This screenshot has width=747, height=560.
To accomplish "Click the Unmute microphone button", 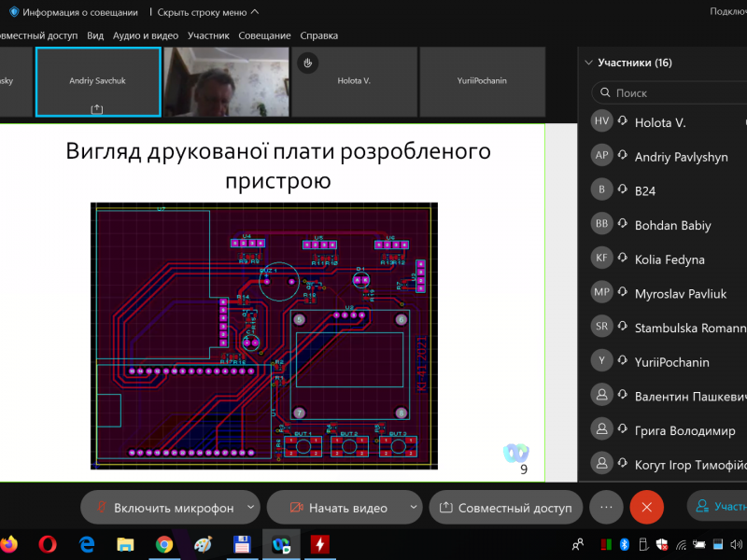I will click(162, 508).
